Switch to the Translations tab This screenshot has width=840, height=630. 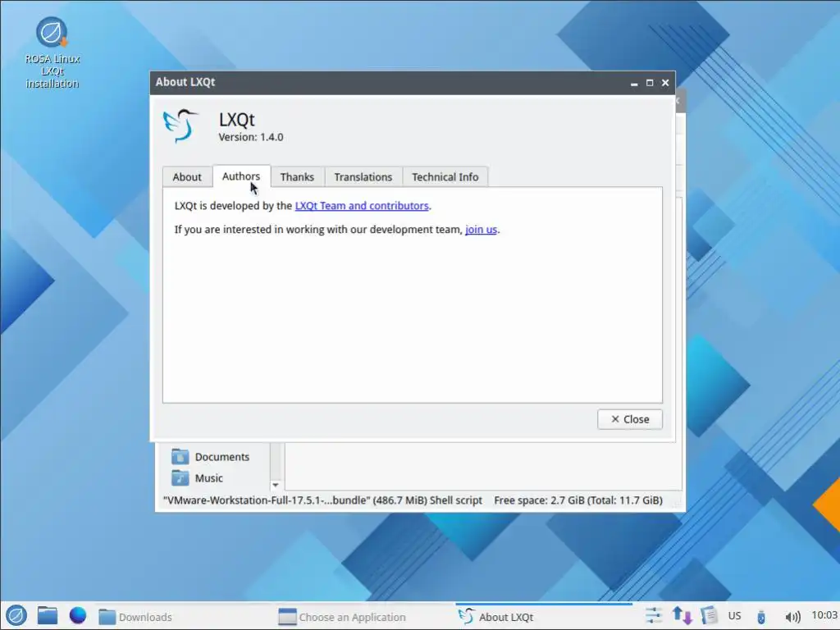(363, 177)
